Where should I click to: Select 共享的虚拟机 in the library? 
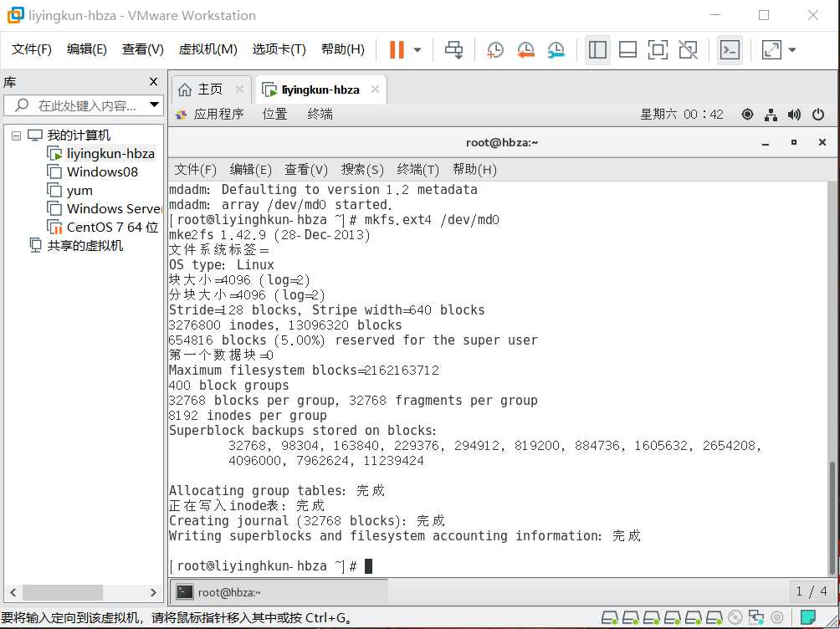coord(85,245)
